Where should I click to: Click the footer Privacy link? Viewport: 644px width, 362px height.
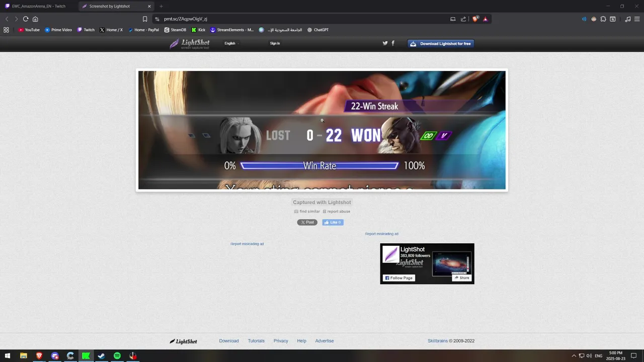coord(281,341)
